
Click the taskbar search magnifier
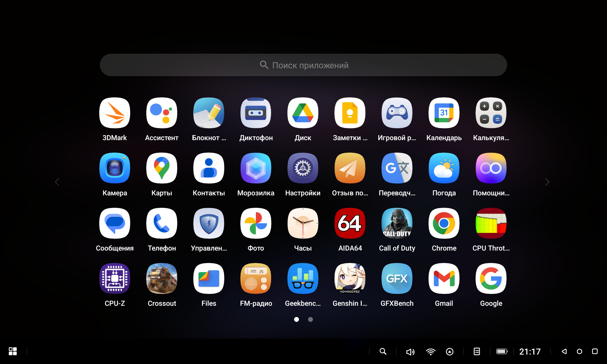click(383, 351)
